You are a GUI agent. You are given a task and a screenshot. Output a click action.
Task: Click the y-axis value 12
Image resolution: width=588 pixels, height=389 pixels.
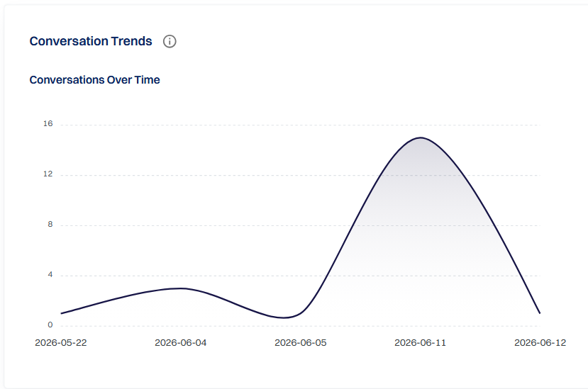coord(48,174)
